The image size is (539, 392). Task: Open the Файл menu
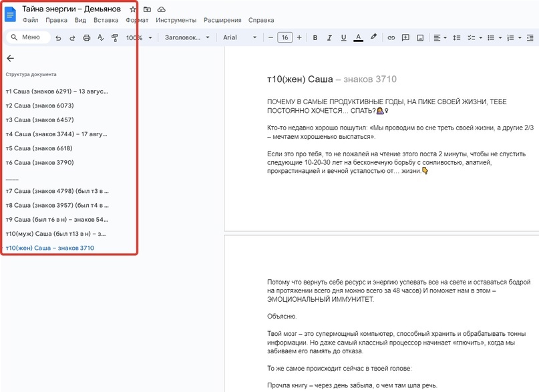30,20
